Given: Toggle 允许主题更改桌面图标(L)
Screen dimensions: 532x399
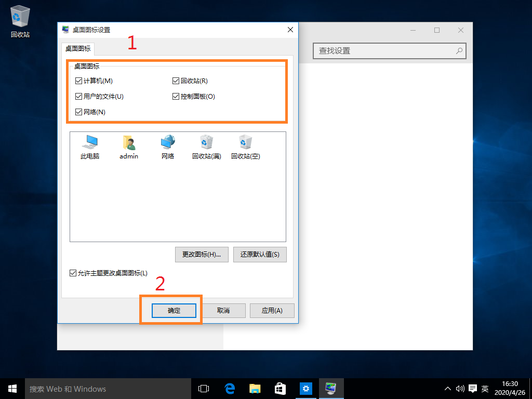Looking at the screenshot, I should (73, 273).
